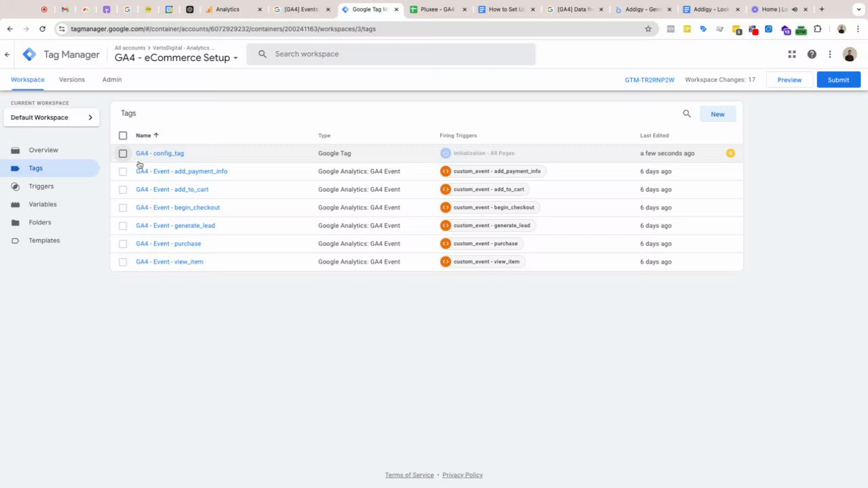This screenshot has width=868, height=488.
Task: Open the GA4 - Event - purchase tag
Action: (168, 244)
